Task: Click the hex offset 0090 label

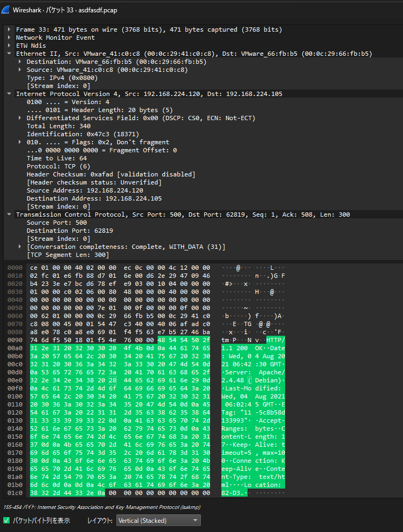Action: pyautogui.click(x=15, y=340)
